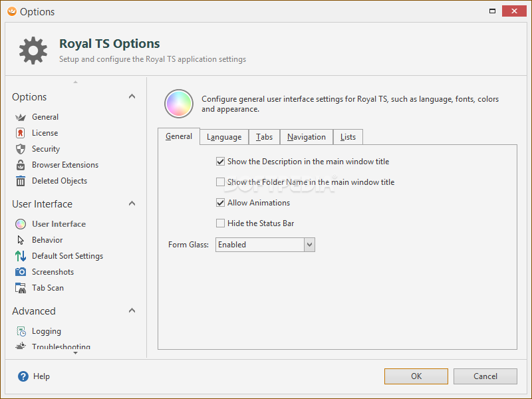Open General options page text
Viewport: 532px width, 399px height.
[45, 117]
